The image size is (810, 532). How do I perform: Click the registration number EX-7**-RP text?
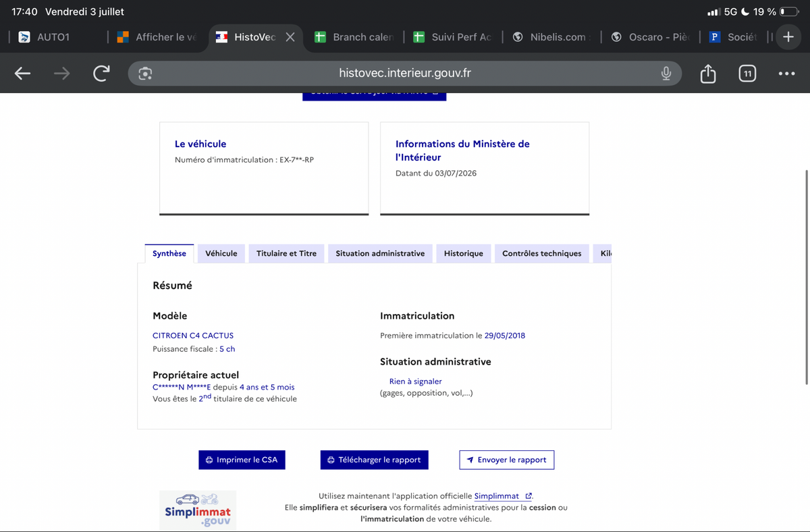[296, 160]
